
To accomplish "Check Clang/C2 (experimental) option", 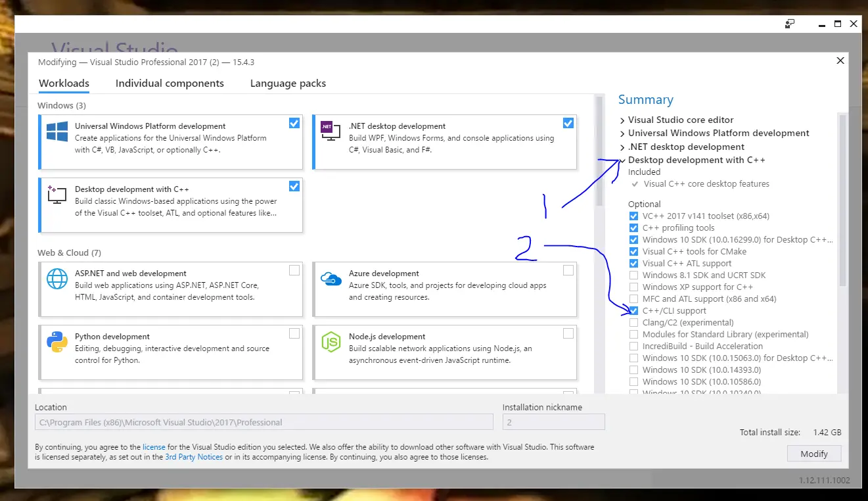I will 633,322.
